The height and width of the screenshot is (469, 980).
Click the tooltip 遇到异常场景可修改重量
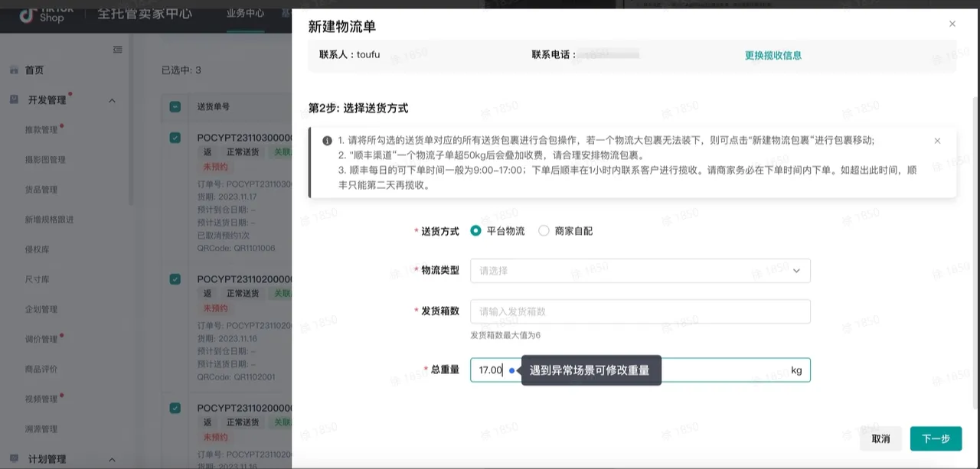point(591,370)
